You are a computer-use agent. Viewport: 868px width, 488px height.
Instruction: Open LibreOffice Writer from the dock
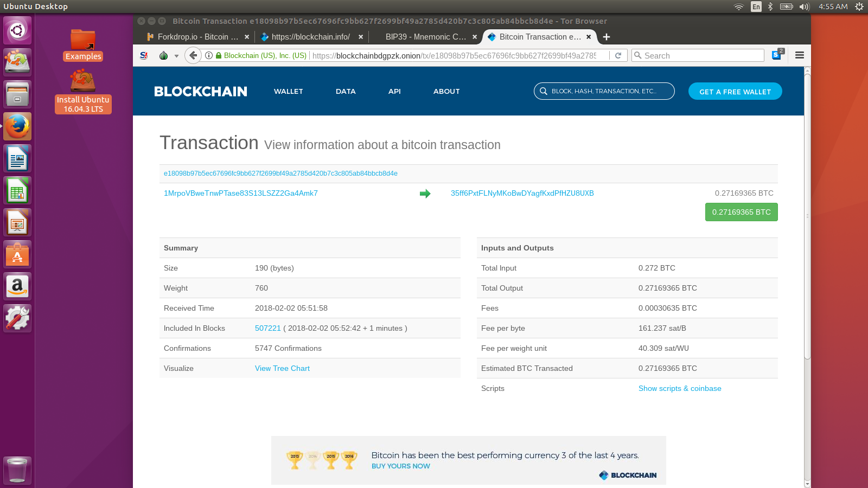[x=17, y=158]
